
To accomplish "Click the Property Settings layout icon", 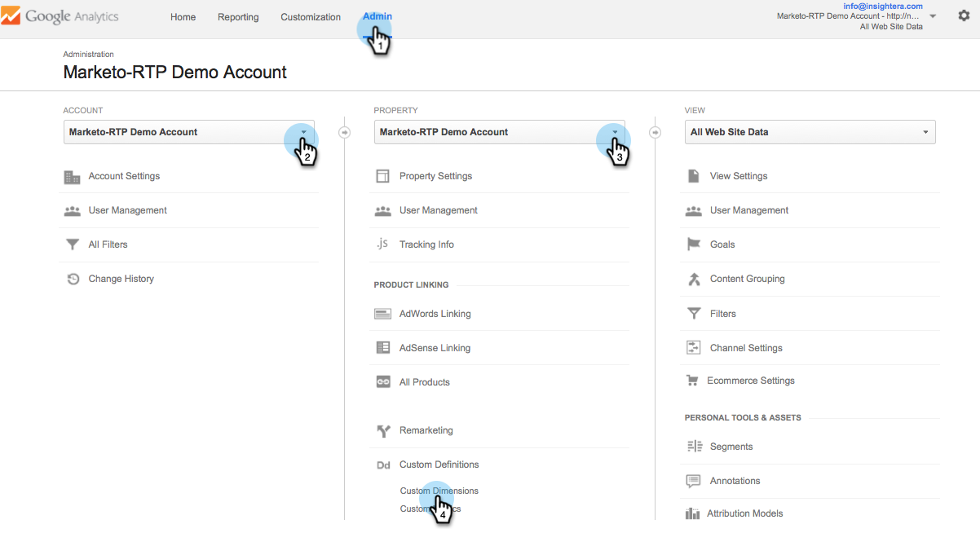I will coord(382,176).
